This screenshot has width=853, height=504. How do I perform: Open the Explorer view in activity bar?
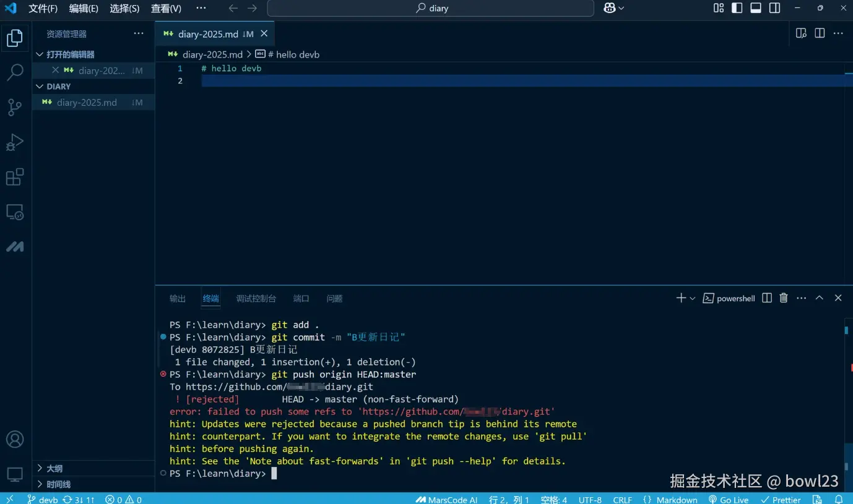pyautogui.click(x=15, y=38)
